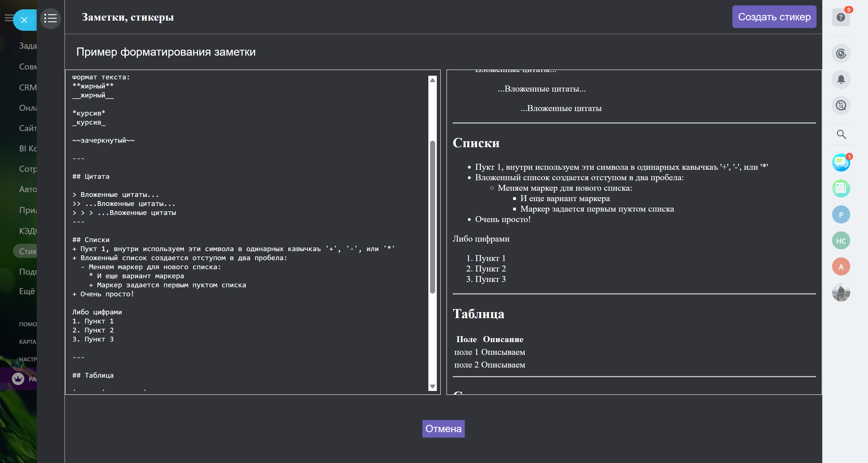Open the user avatar labeled HC
This screenshot has height=463, width=868.
pos(841,241)
